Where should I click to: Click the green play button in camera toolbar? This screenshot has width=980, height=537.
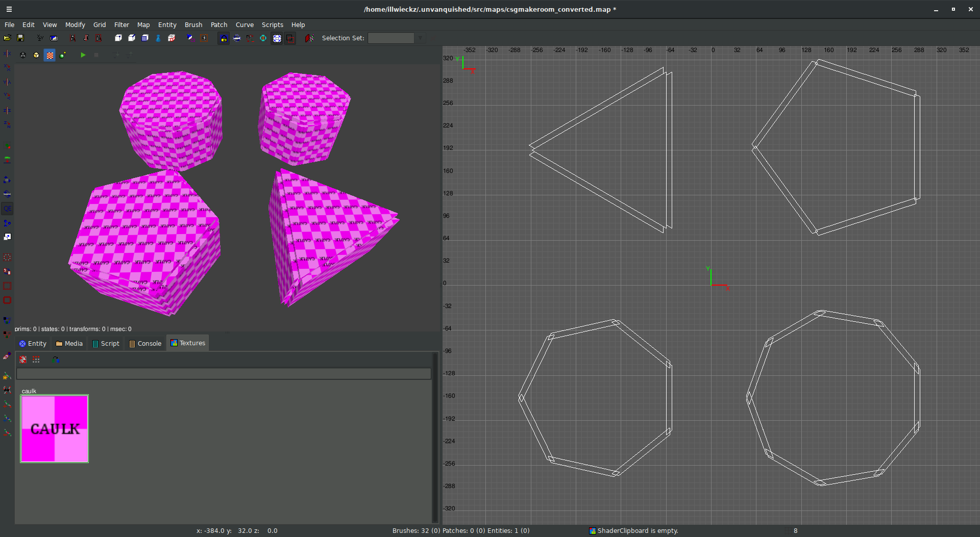coord(83,55)
